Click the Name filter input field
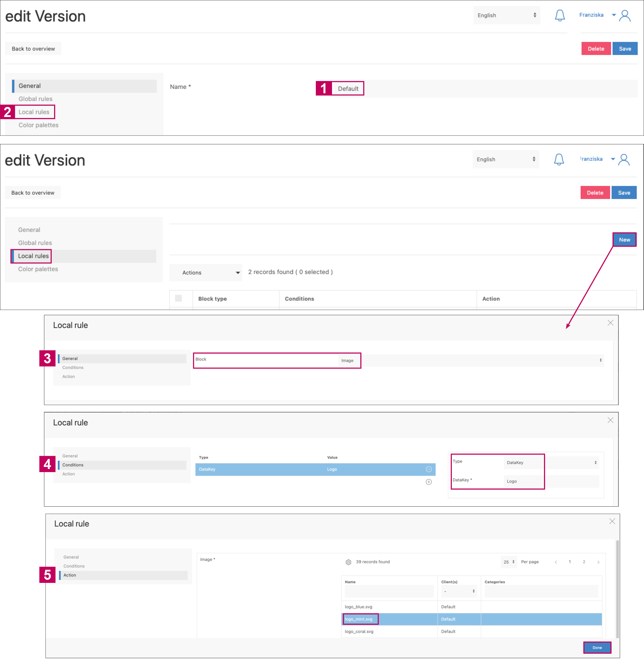Image resolution: width=644 pixels, height=662 pixels. click(x=389, y=591)
